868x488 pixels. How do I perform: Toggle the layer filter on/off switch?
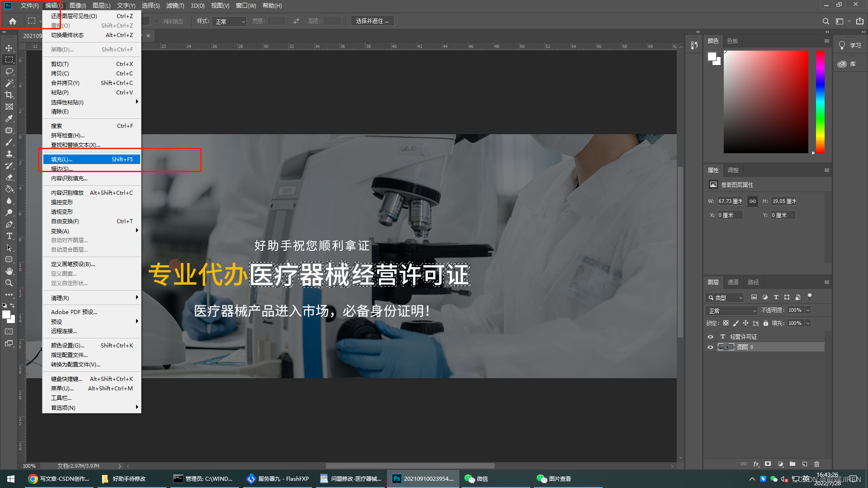(810, 296)
